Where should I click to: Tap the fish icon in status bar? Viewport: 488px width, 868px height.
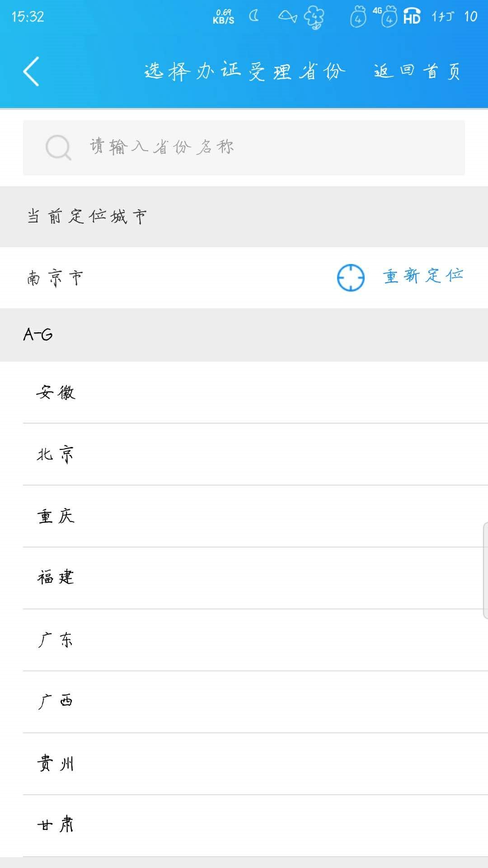(x=287, y=17)
